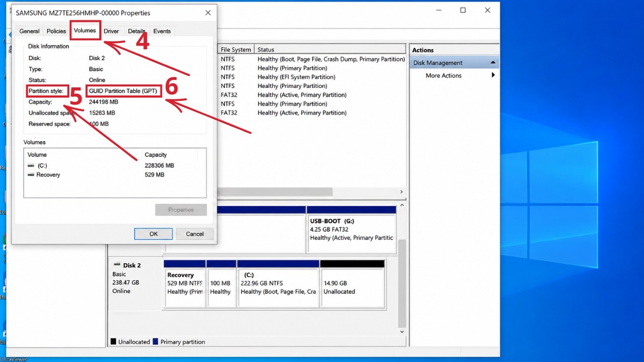The height and width of the screenshot is (362, 644).
Task: Click the File System column header
Action: point(236,49)
